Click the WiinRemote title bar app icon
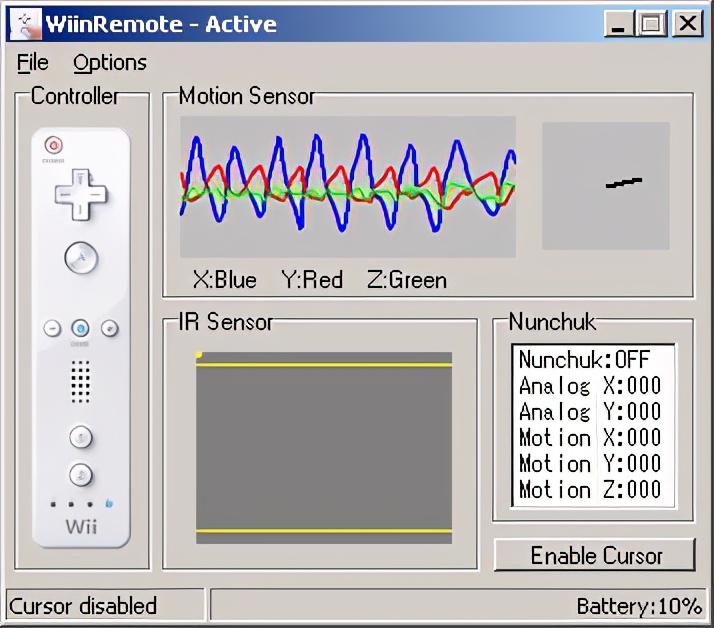This screenshot has height=628, width=714. coord(26,24)
